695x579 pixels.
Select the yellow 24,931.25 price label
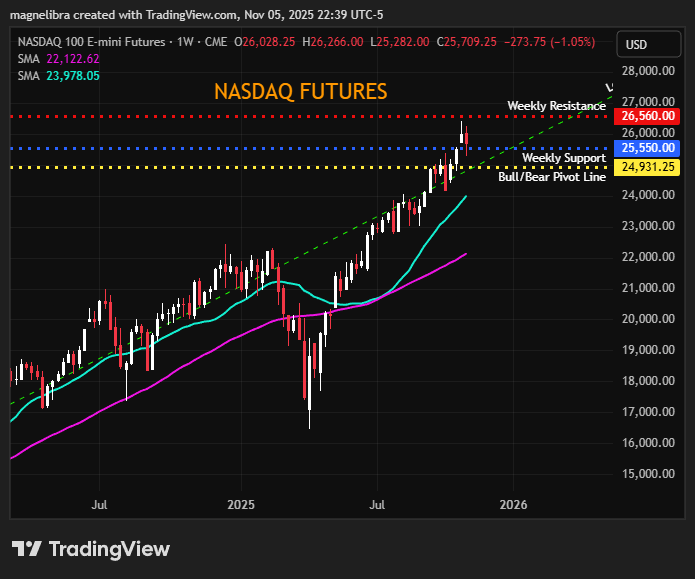(x=647, y=167)
